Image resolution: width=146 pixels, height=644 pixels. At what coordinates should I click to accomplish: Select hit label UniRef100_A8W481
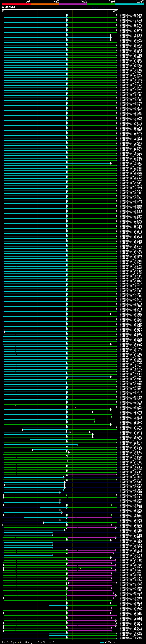[x=131, y=638]
